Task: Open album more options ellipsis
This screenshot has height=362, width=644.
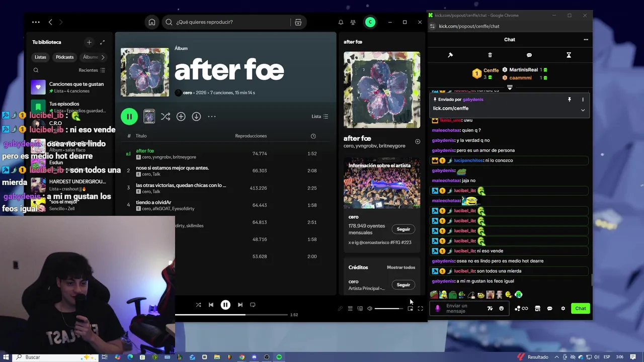Action: pos(212,117)
